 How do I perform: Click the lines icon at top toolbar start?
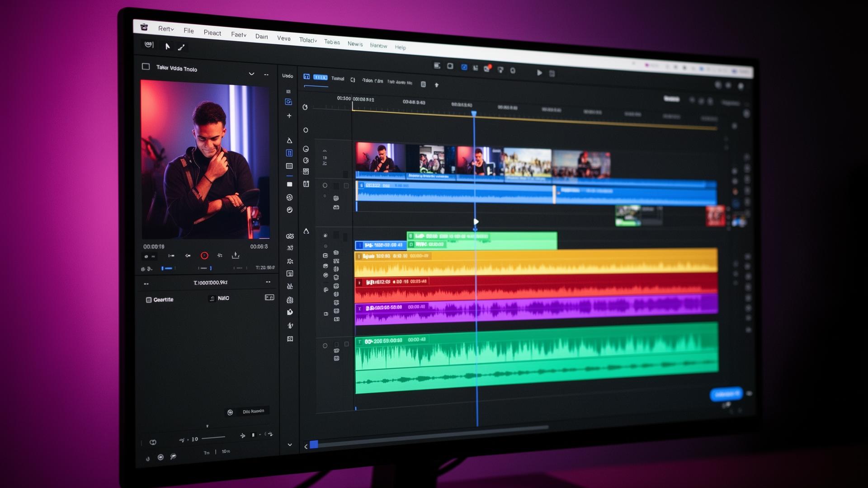click(437, 66)
